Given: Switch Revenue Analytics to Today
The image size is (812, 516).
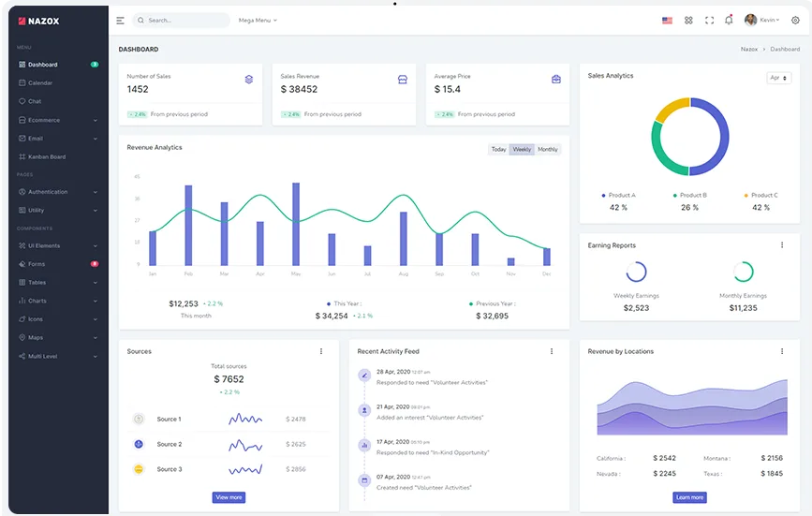Looking at the screenshot, I should 498,149.
